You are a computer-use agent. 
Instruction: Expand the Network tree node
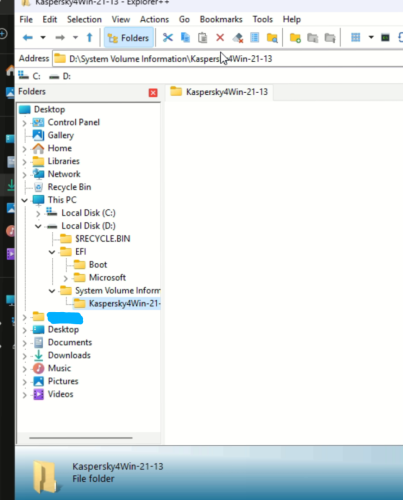pos(24,175)
